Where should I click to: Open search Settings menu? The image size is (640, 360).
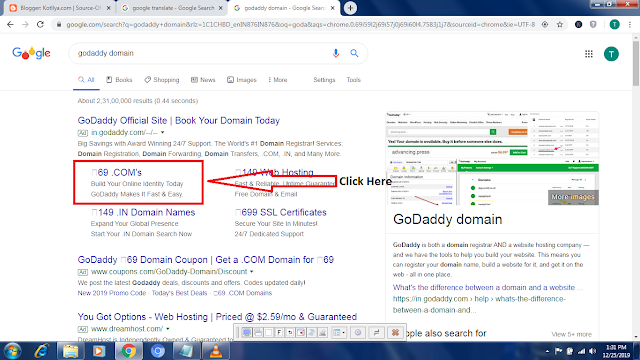[x=324, y=80]
